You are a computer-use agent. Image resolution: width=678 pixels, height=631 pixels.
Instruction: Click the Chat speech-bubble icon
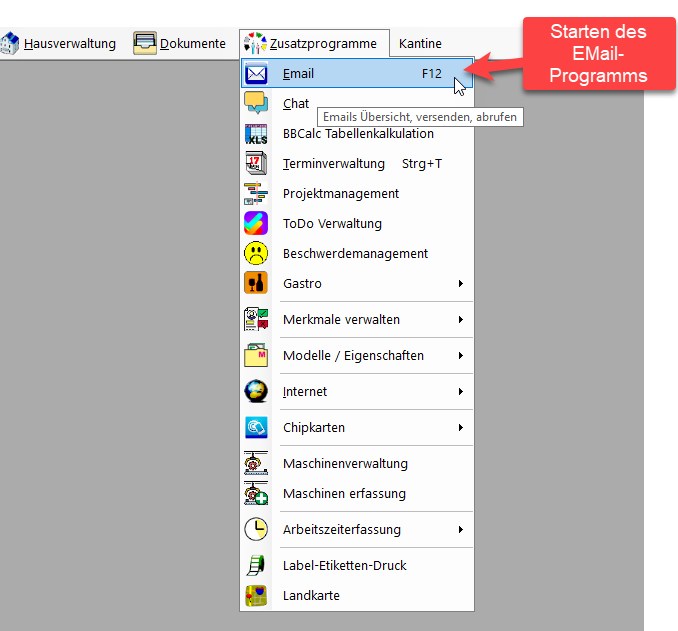point(256,103)
